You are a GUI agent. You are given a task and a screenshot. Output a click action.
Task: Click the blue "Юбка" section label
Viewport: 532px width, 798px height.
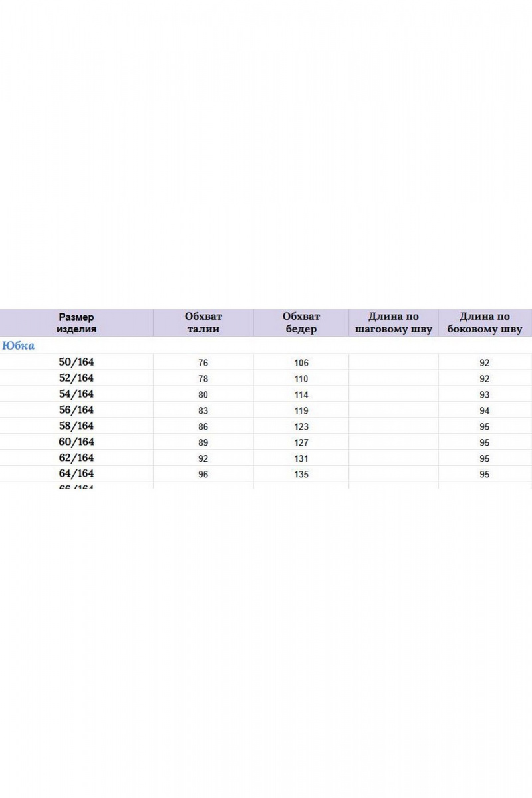point(19,346)
